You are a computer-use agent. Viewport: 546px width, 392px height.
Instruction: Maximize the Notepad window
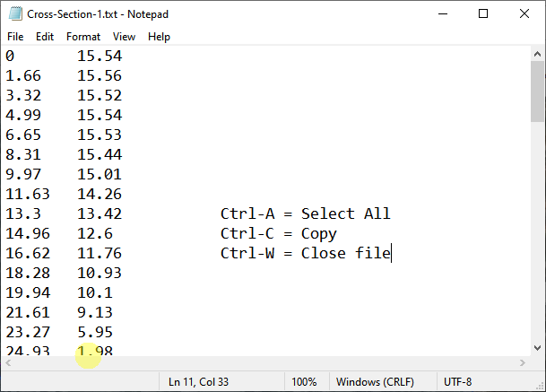(483, 14)
